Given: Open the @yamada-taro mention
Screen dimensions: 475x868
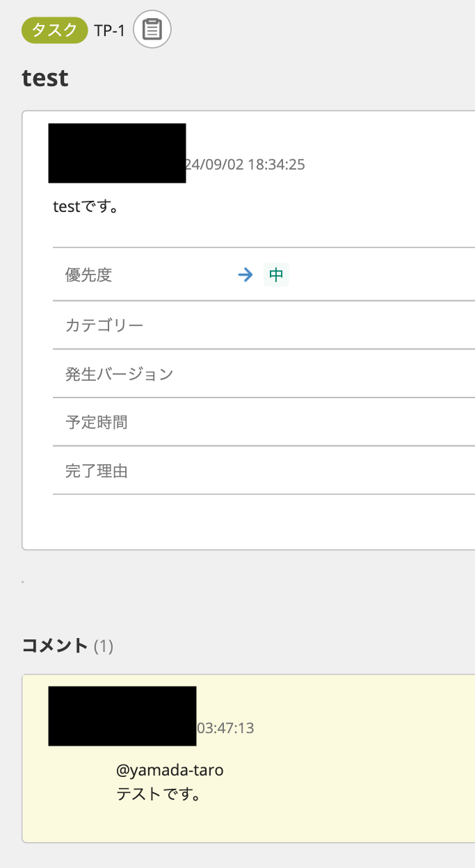Looking at the screenshot, I should click(x=170, y=770).
